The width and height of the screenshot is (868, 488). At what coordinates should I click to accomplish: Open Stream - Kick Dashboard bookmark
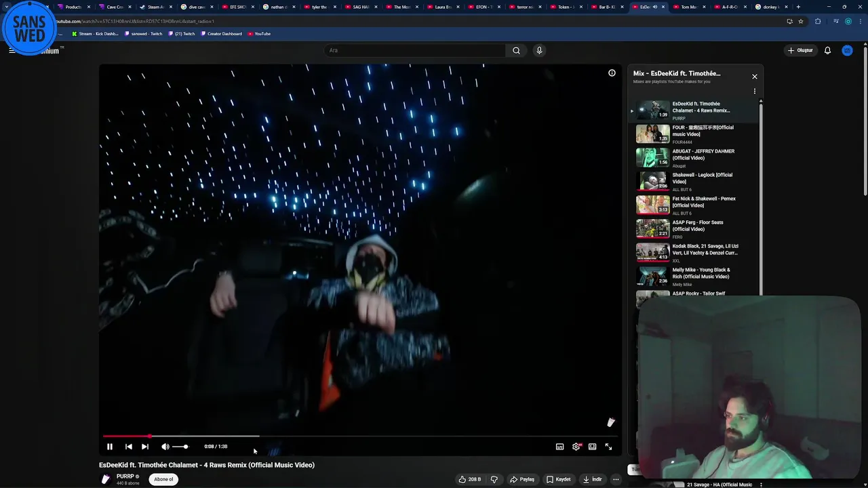94,33
